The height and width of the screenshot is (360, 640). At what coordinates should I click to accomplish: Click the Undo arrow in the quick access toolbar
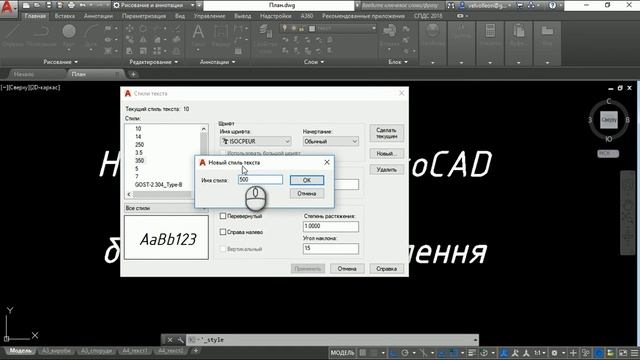(x=83, y=5)
